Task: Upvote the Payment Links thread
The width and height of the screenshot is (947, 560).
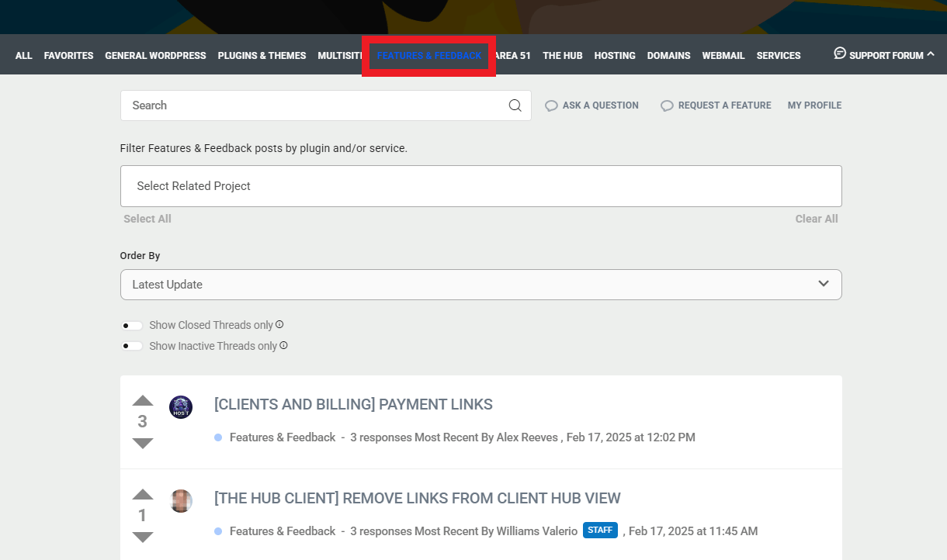Action: [x=143, y=401]
